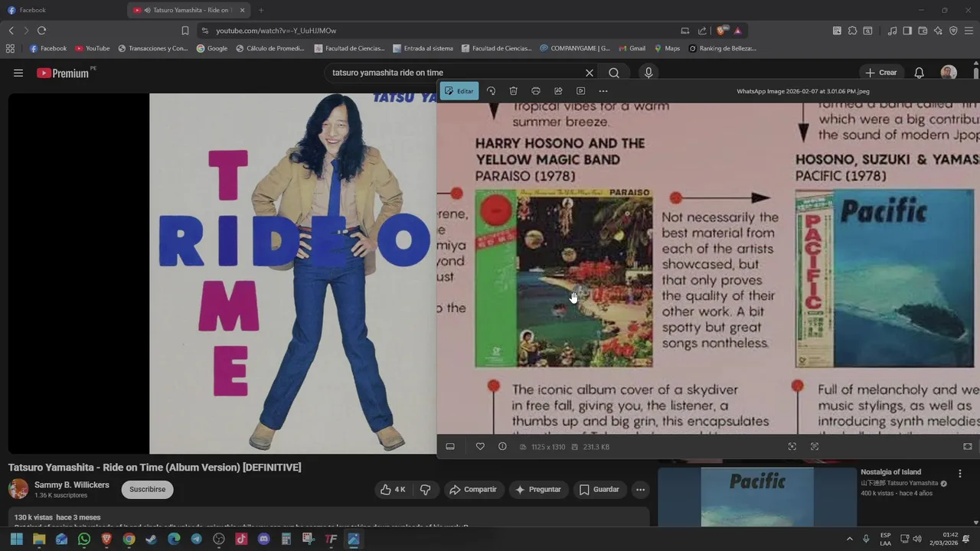Click file size 231.3 KB text
The image size is (980, 551).
(596, 447)
